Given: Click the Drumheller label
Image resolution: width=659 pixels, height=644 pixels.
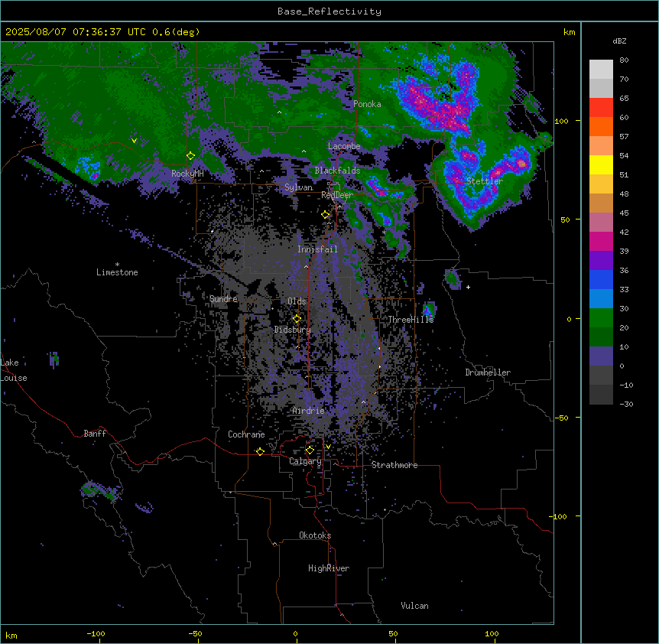Looking at the screenshot, I should [x=488, y=372].
